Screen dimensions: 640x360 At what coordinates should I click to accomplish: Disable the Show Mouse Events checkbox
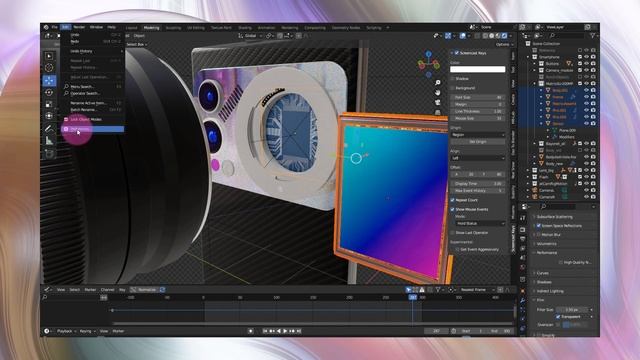point(453,209)
